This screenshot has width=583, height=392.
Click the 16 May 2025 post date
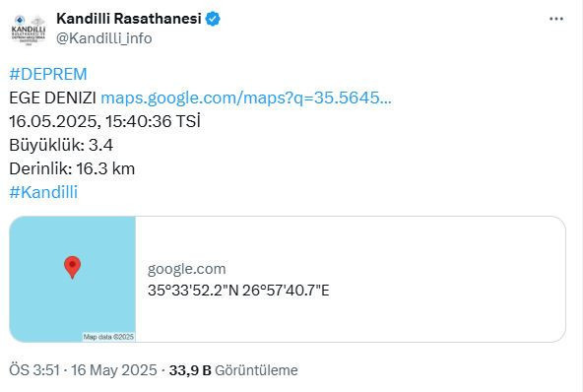coord(114,370)
